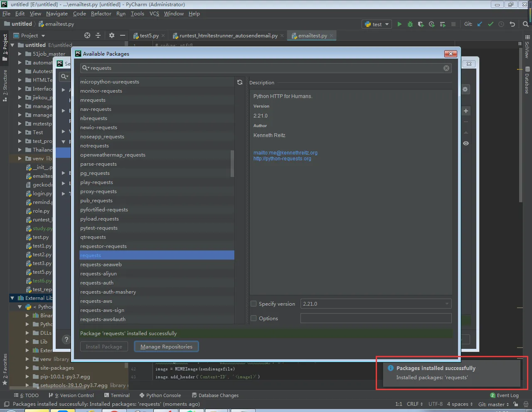This screenshot has height=412, width=532.
Task: Click the locate target icon in Project panel
Action: coord(87,35)
